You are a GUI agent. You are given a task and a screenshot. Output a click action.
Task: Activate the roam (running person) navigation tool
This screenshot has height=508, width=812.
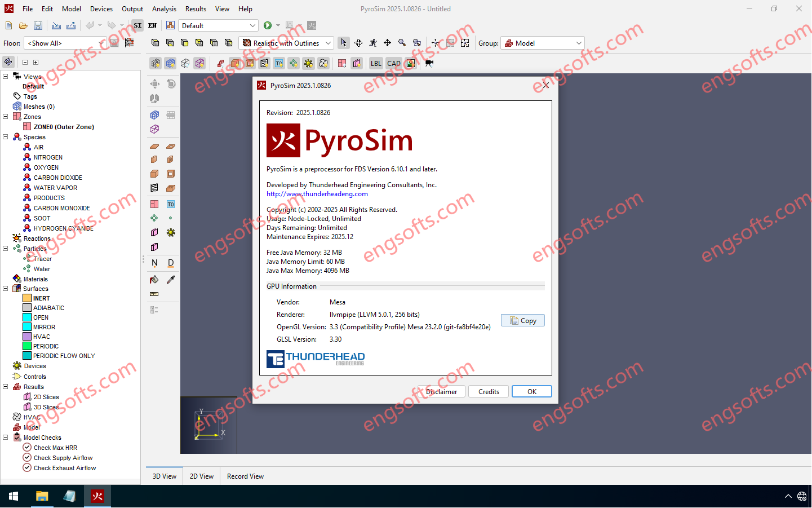373,43
